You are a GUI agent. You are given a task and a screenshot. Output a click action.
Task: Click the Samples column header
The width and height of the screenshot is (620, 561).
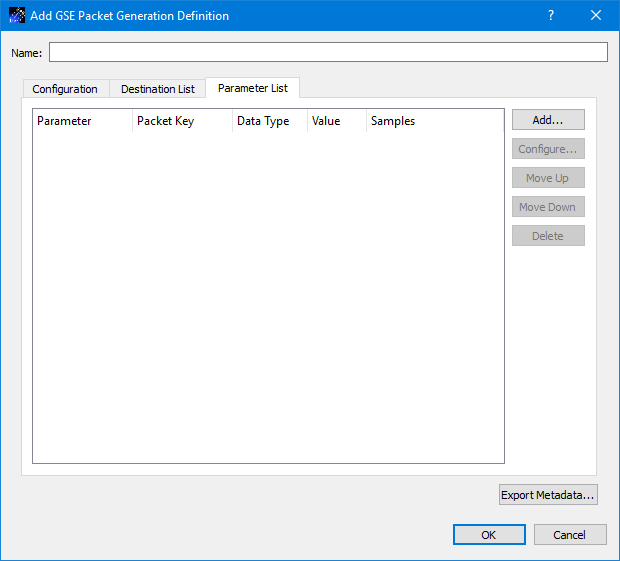[434, 121]
